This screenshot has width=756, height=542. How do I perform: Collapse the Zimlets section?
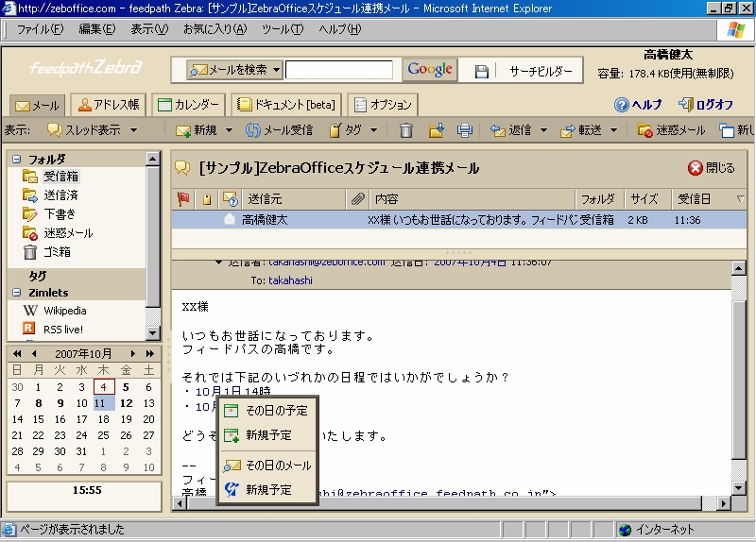click(16, 293)
